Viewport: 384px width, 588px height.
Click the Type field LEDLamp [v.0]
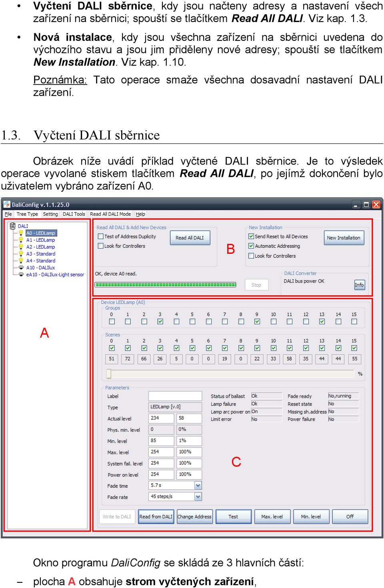(175, 407)
